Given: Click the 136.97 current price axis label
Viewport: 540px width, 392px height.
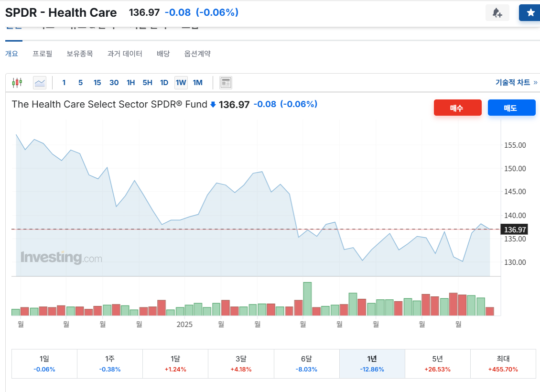Looking at the screenshot, I should pos(515,229).
